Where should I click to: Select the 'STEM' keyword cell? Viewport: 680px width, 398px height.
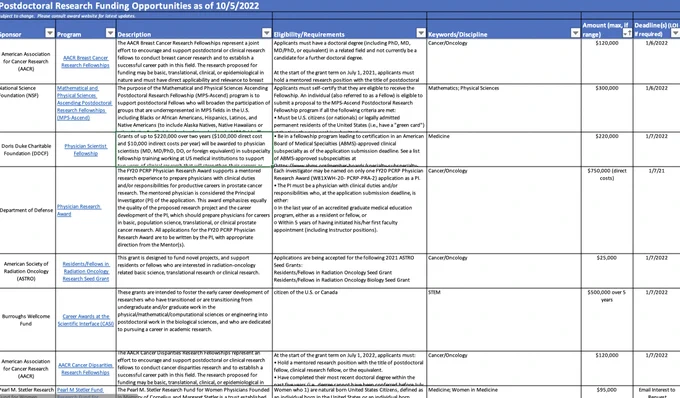pyautogui.click(x=504, y=320)
